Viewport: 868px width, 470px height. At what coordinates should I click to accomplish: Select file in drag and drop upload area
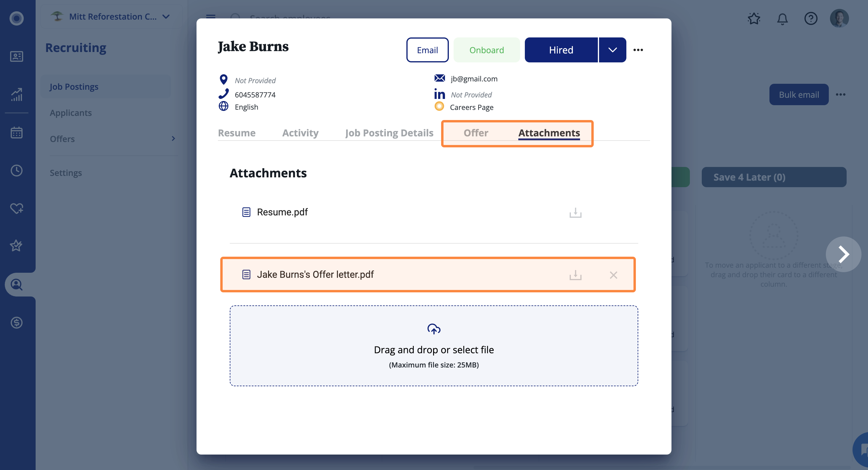tap(434, 346)
